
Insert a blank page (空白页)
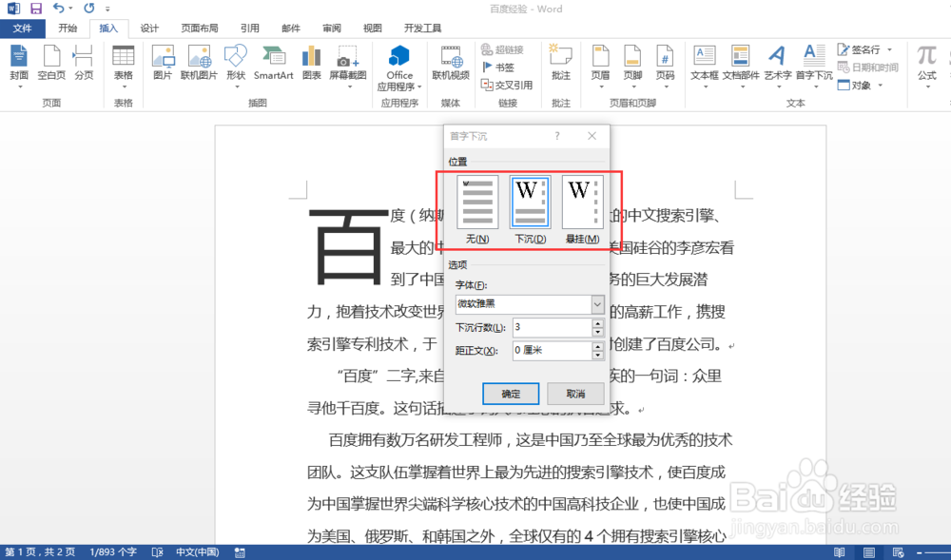coord(51,63)
